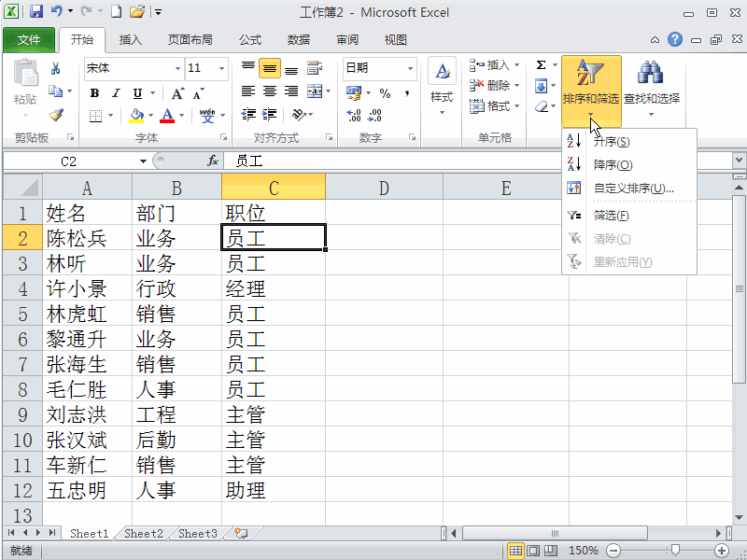
Task: Click the AutoSum sigma icon
Action: (541, 65)
